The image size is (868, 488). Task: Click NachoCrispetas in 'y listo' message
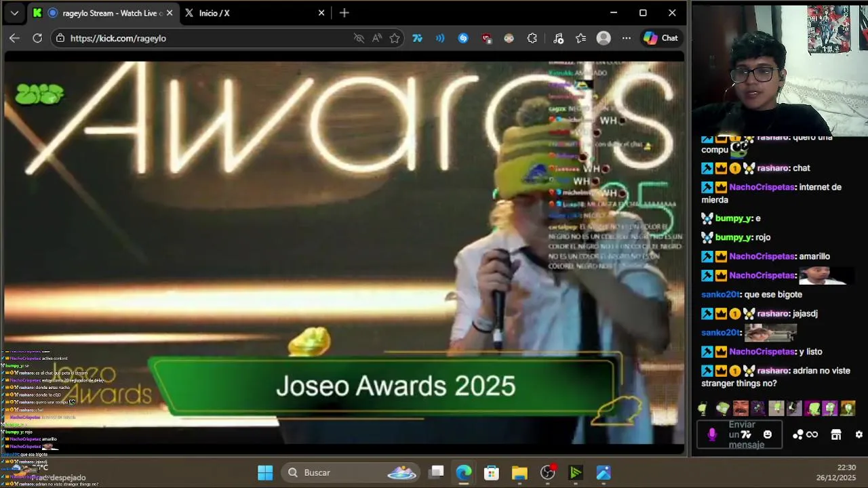point(762,352)
